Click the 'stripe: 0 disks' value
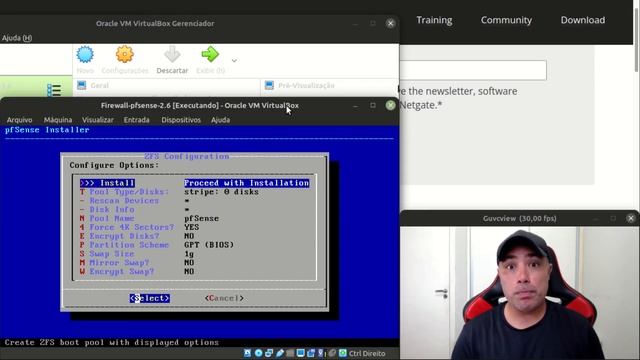 221,192
